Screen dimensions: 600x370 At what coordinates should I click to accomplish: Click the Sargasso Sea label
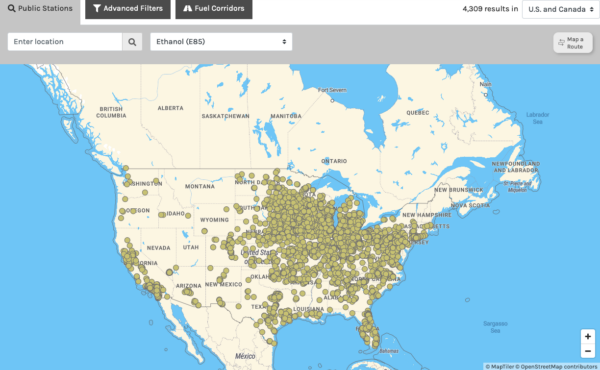pyautogui.click(x=495, y=327)
